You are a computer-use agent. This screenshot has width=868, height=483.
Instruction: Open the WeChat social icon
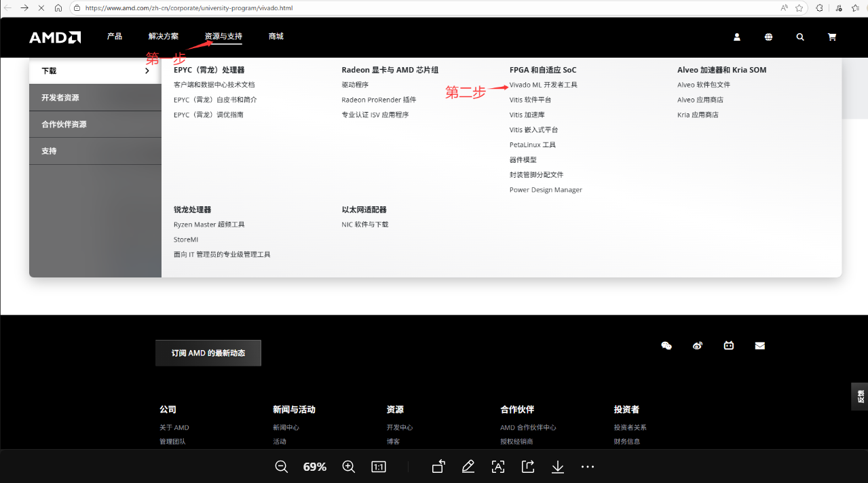pyautogui.click(x=666, y=345)
